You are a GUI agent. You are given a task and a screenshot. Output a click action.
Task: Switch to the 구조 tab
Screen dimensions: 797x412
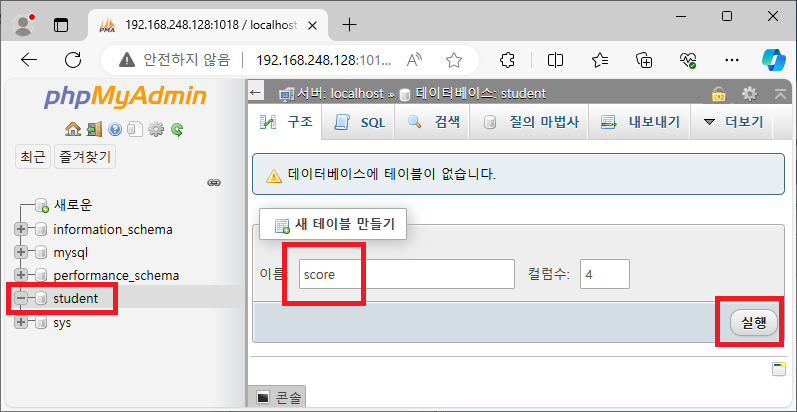point(286,122)
